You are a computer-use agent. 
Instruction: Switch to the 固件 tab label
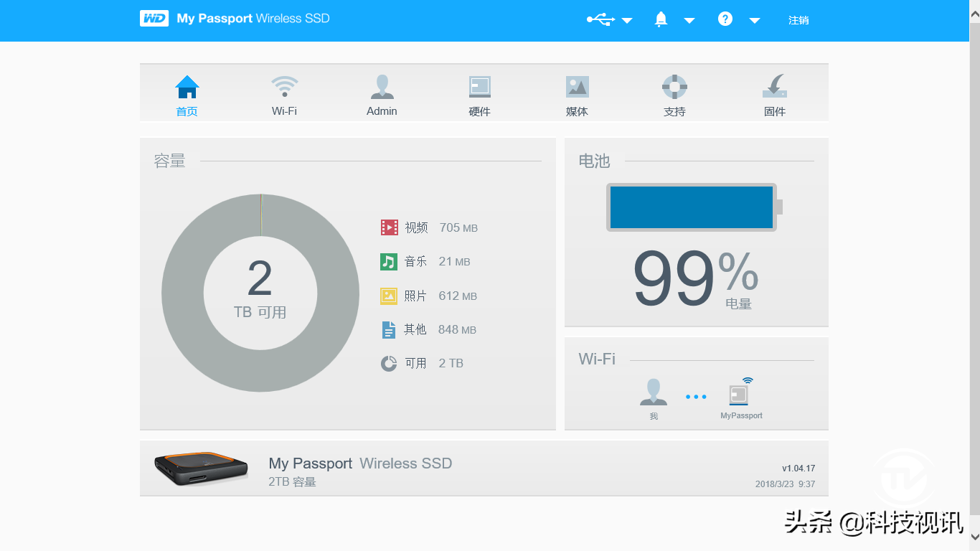tap(775, 111)
